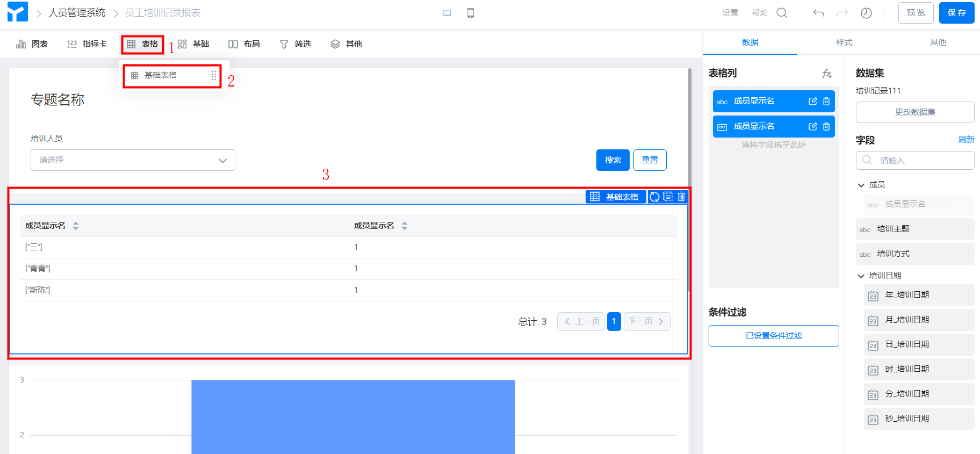This screenshot has width=980, height=454.
Task: Sort second 成员显示名 column
Action: click(x=405, y=226)
